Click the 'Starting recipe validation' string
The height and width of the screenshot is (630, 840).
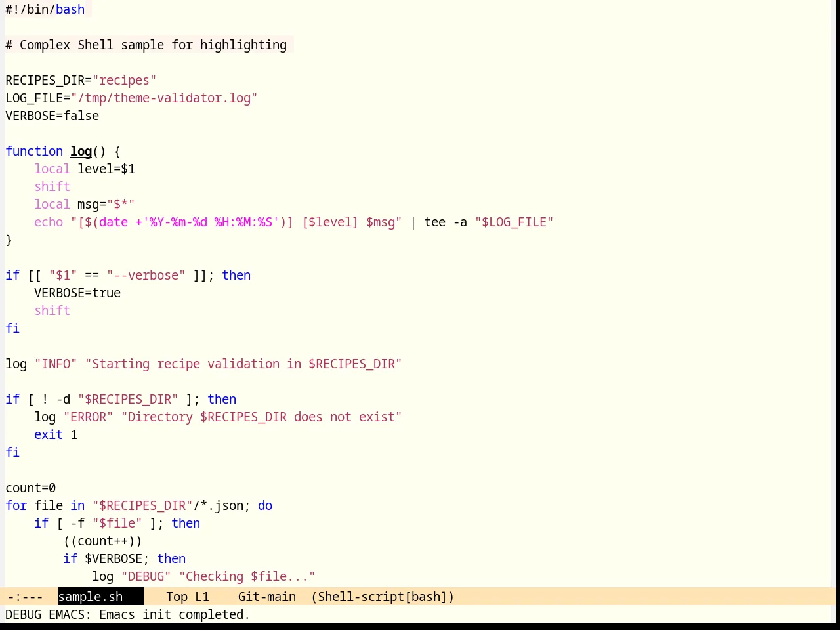click(243, 364)
